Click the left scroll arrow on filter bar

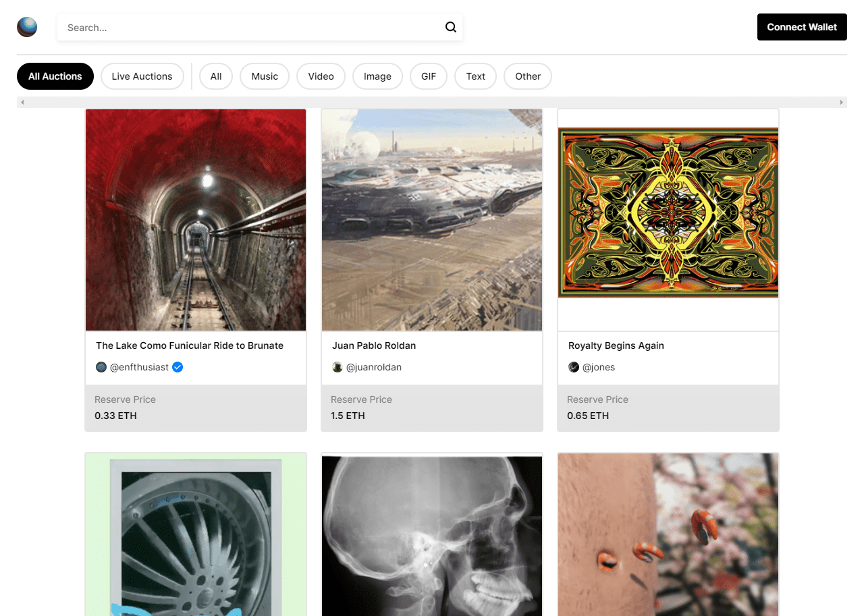[22, 103]
